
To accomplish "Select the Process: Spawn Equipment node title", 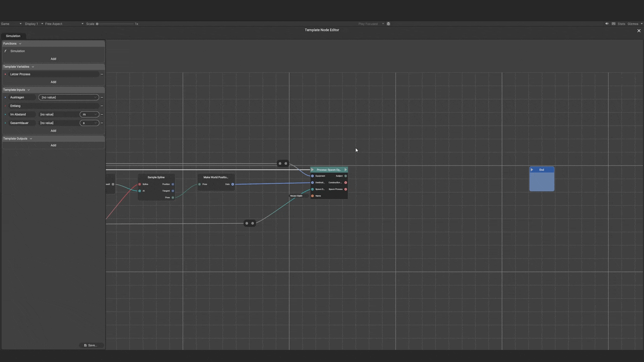I will click(x=329, y=169).
